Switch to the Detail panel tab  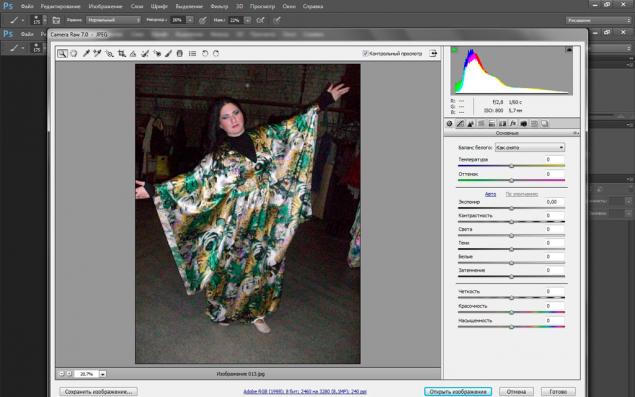pos(471,124)
